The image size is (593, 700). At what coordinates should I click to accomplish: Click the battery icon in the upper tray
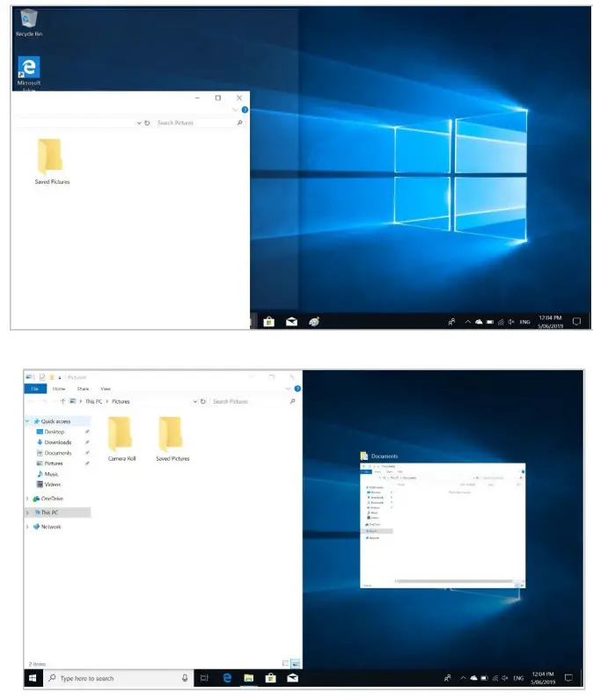point(490,322)
